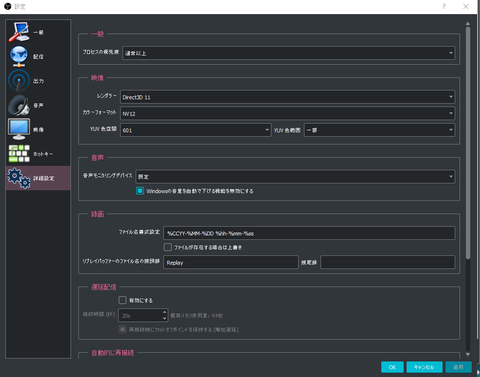Select the Hotkeys keyboard icon
Screen dimensions: 480x377
[19, 154]
